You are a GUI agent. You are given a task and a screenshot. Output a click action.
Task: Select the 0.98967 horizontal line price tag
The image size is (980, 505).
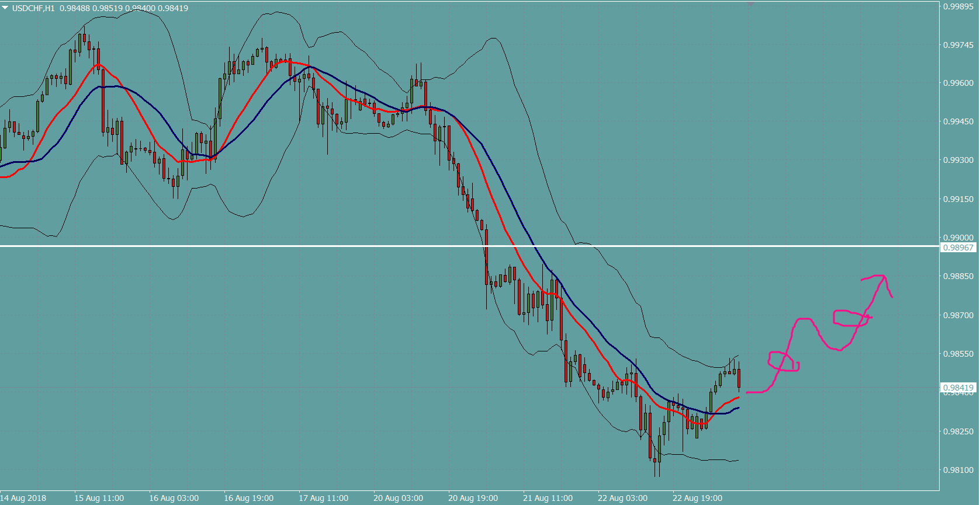958,248
